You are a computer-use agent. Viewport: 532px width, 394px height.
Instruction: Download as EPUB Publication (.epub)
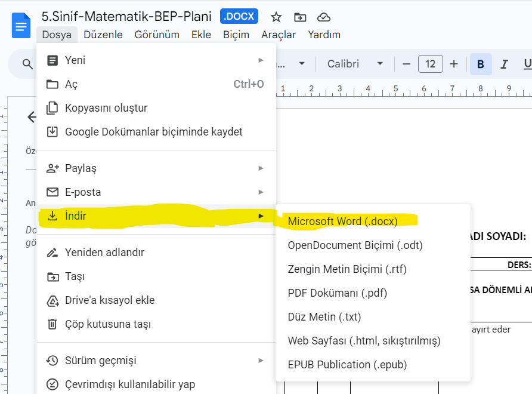click(373, 364)
